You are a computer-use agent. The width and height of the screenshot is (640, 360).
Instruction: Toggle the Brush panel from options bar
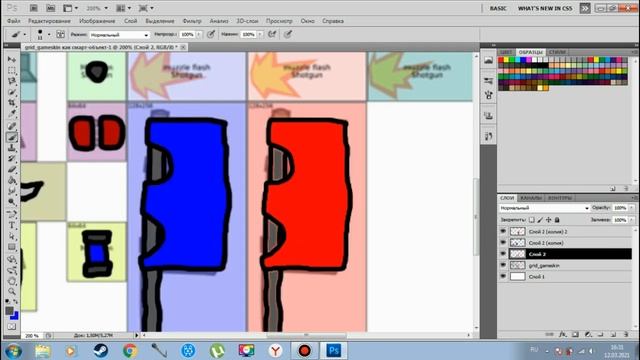click(x=60, y=34)
